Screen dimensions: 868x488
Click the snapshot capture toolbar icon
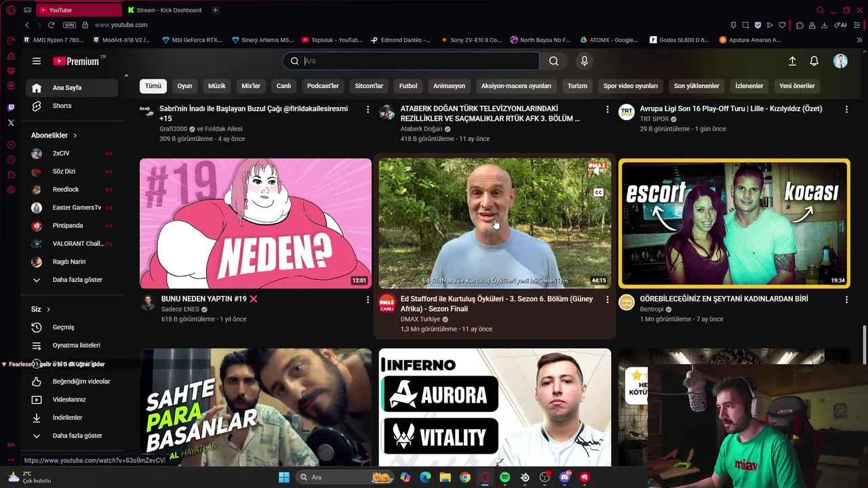tap(745, 25)
